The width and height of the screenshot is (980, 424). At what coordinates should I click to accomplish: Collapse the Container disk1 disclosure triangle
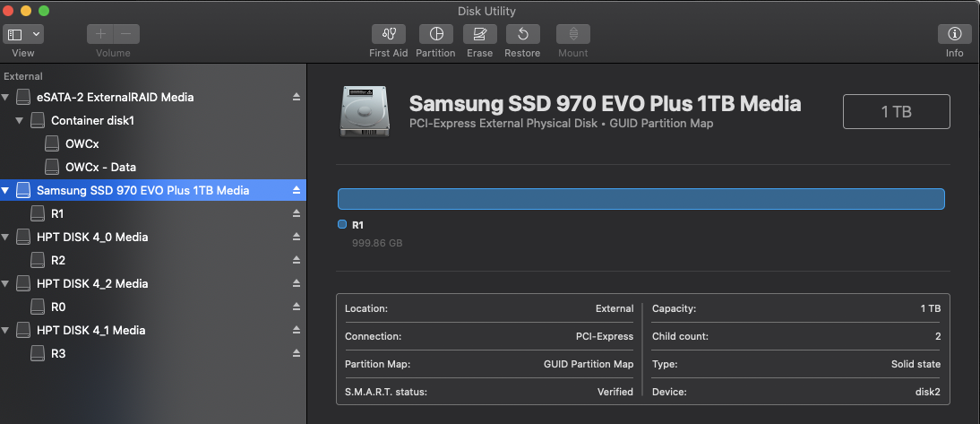[x=20, y=121]
